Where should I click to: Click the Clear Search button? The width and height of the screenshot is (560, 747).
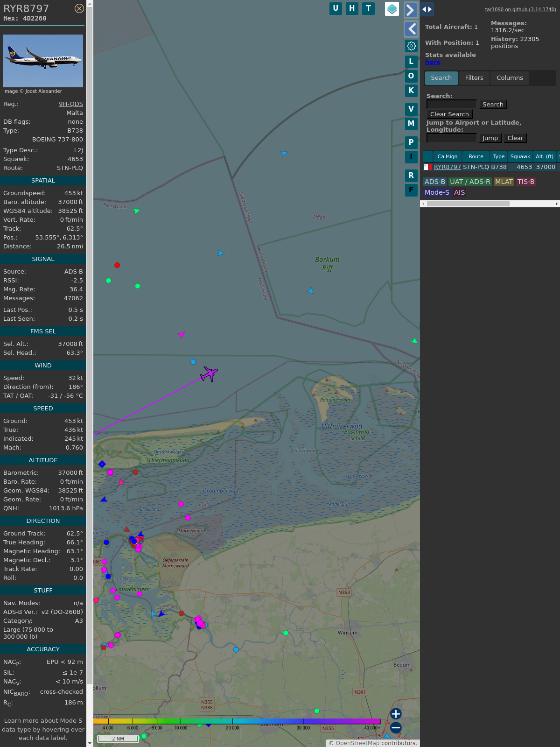[449, 114]
